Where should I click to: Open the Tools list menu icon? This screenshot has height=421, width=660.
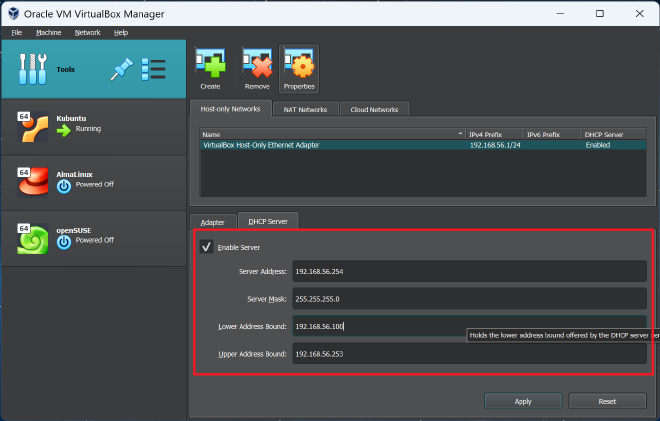pyautogui.click(x=153, y=69)
